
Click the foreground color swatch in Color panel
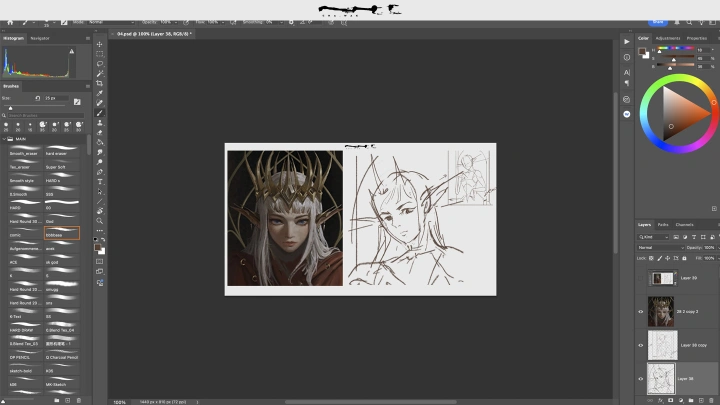point(642,51)
